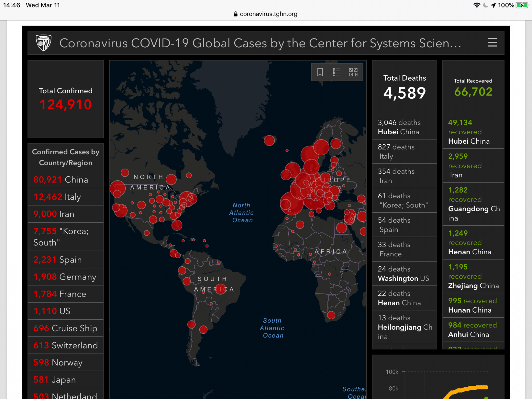532x399 pixels.
Task: Tap the lock icon beside the URL
Action: [235, 14]
